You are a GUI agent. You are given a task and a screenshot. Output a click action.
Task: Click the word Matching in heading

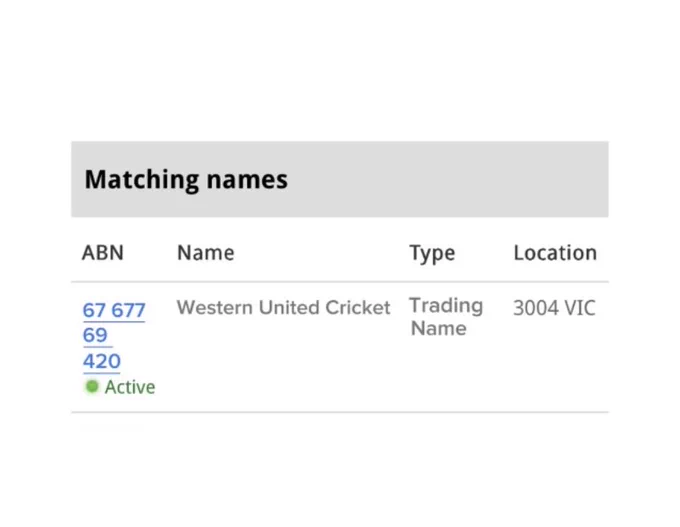141,180
